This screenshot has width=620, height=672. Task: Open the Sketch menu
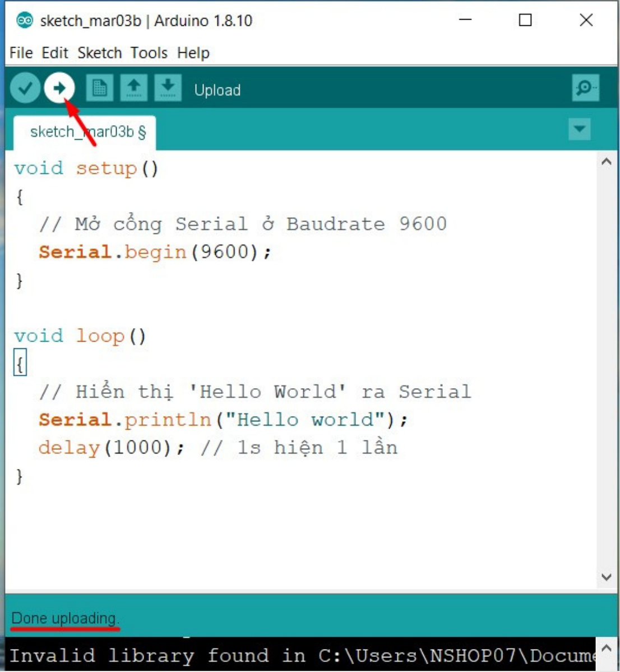point(99,53)
